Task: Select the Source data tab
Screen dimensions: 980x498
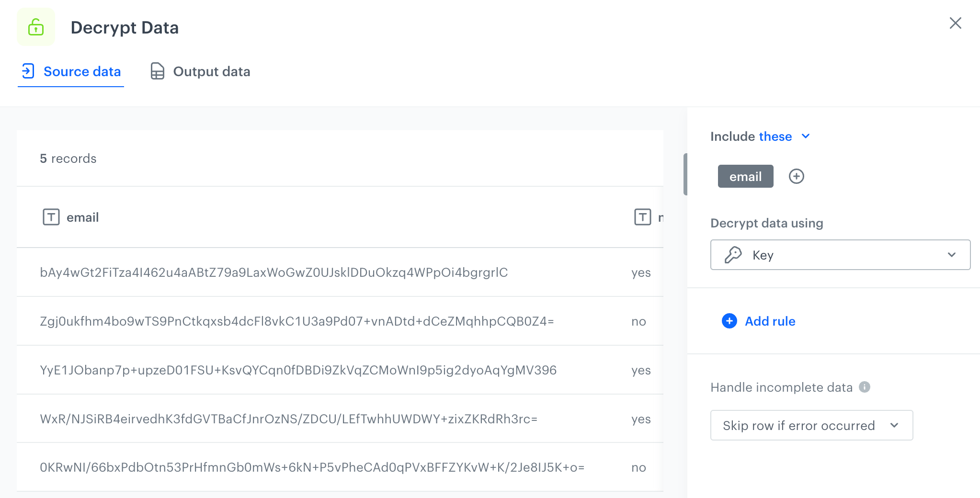Action: (82, 71)
